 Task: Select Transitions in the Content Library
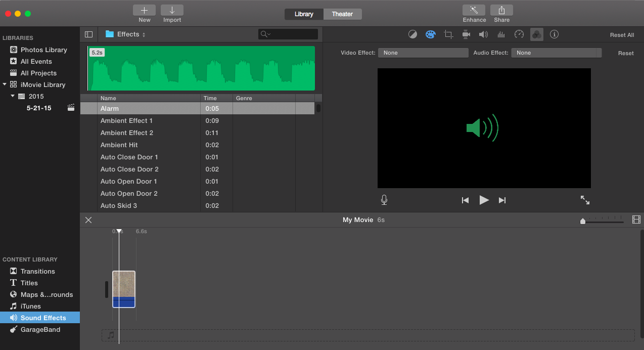click(37, 271)
